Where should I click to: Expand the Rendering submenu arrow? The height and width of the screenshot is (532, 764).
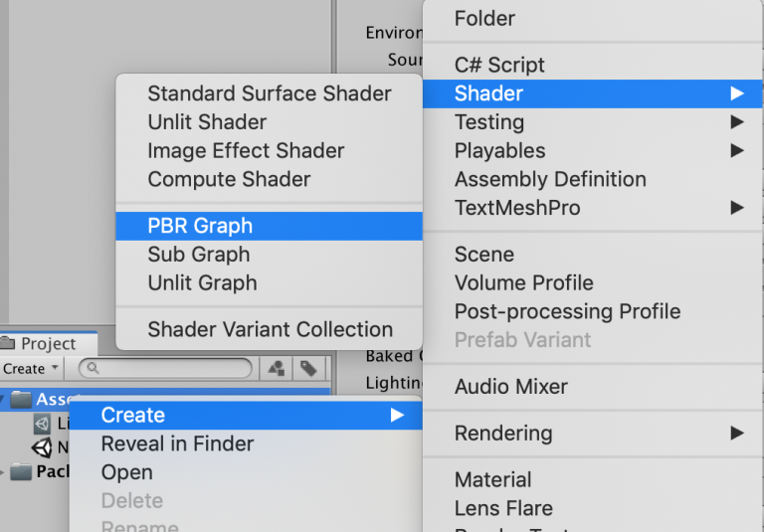click(737, 433)
